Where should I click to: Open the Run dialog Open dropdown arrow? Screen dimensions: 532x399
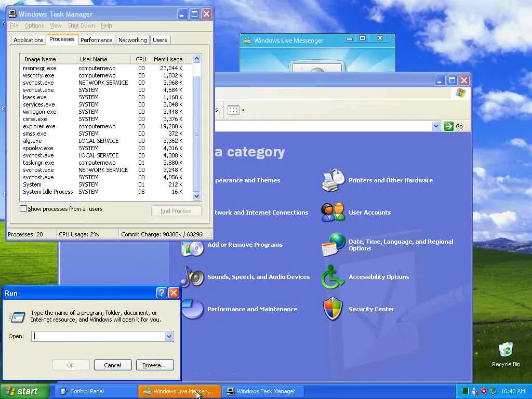click(x=169, y=336)
